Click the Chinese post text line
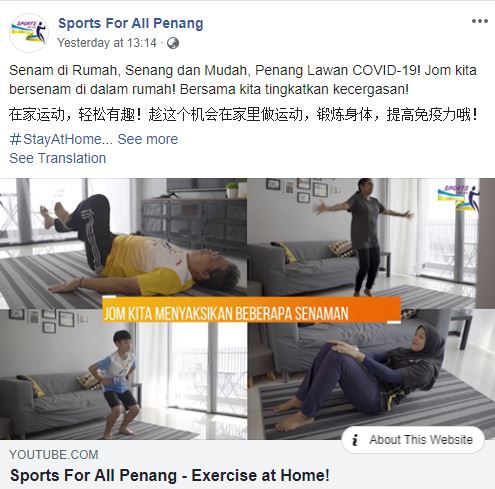 (x=243, y=115)
